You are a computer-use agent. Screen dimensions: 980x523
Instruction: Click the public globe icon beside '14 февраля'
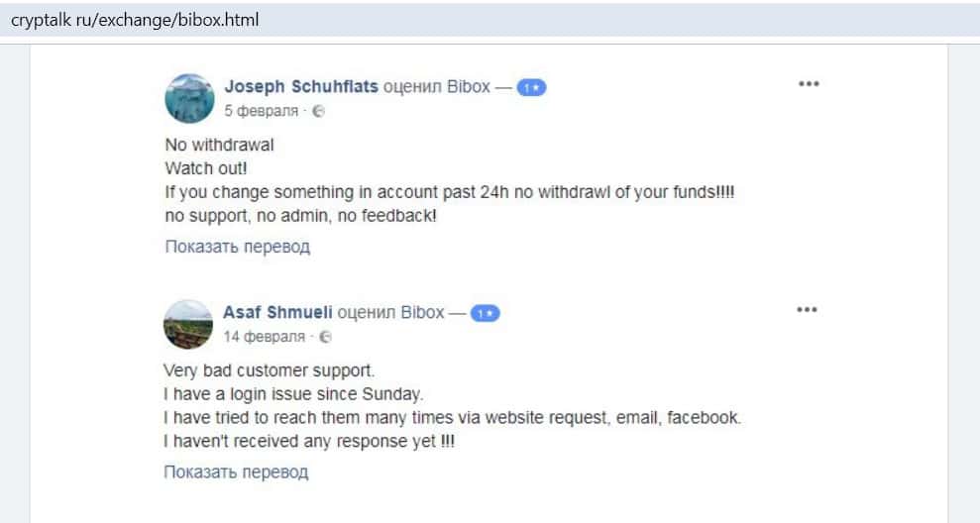pyautogui.click(x=325, y=338)
